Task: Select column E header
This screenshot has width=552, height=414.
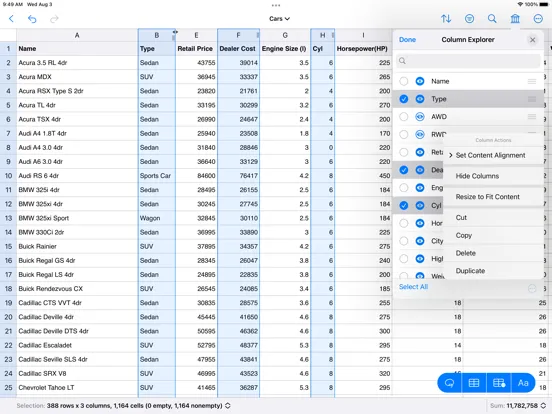Action: 196,35
